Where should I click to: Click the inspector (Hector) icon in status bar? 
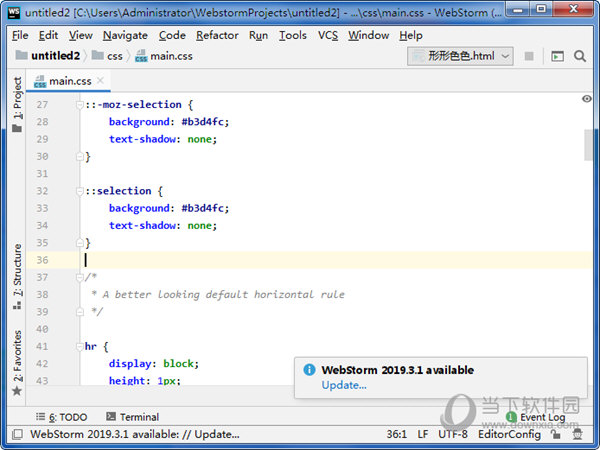pos(577,434)
